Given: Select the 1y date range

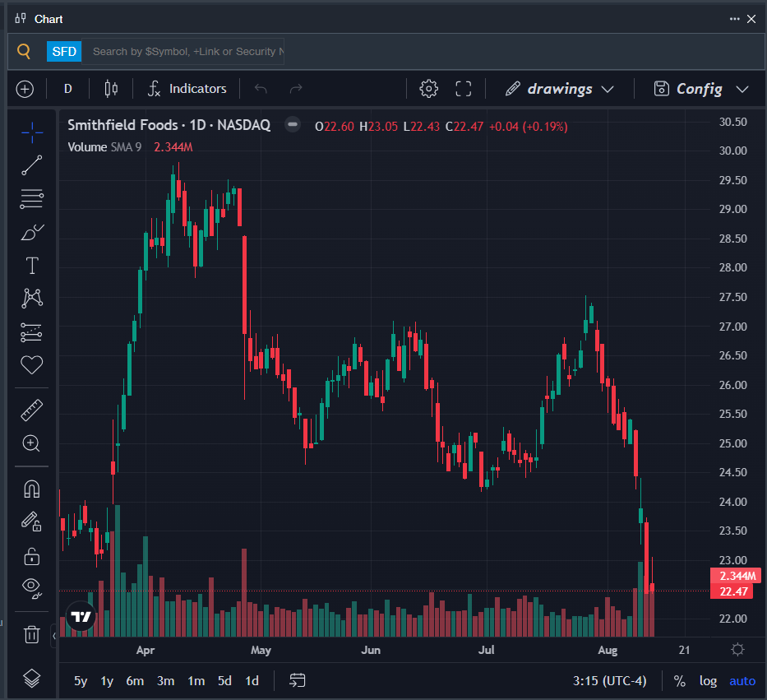Looking at the screenshot, I should point(107,681).
